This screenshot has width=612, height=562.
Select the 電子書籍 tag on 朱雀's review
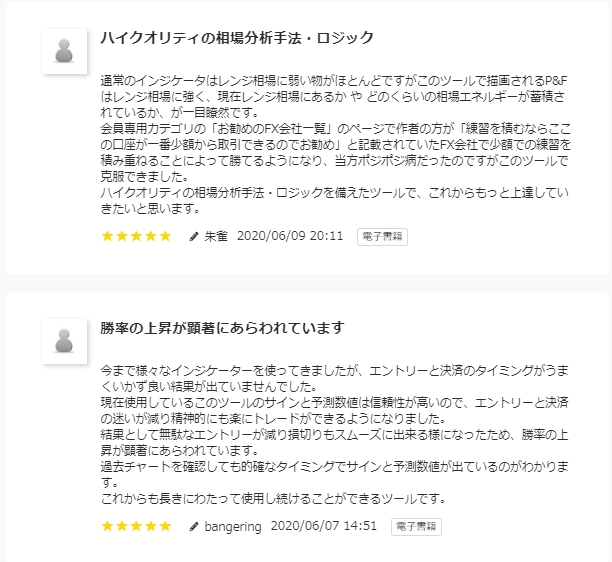pyautogui.click(x=382, y=237)
